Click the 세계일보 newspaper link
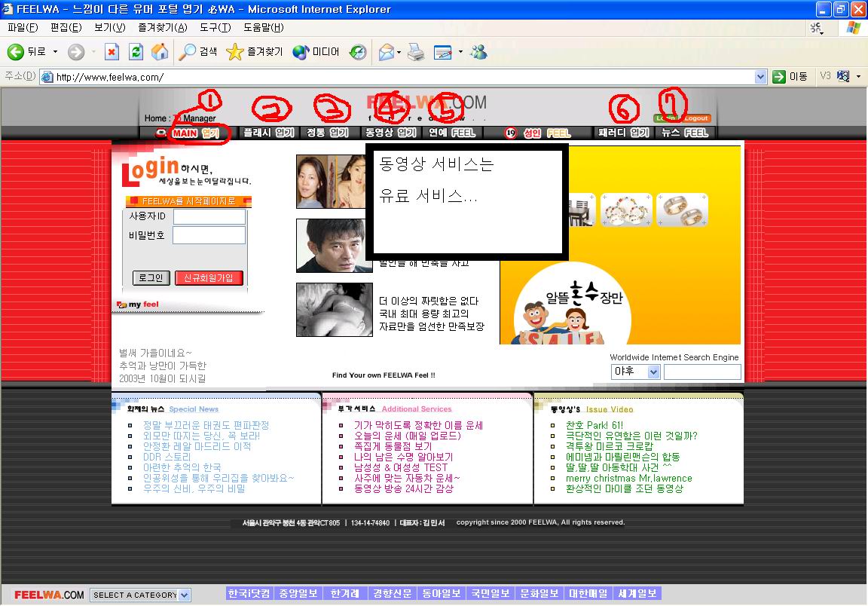The width and height of the screenshot is (868, 606). pos(637,593)
